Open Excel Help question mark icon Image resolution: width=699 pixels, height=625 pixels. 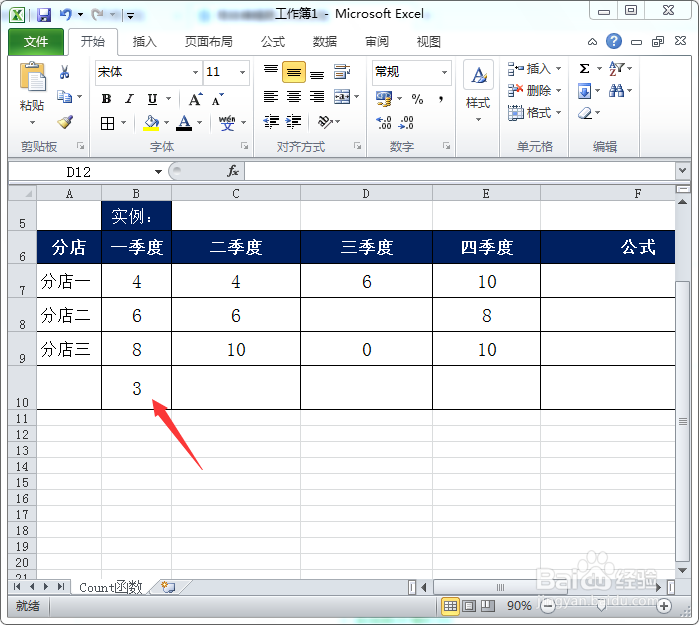pos(614,41)
